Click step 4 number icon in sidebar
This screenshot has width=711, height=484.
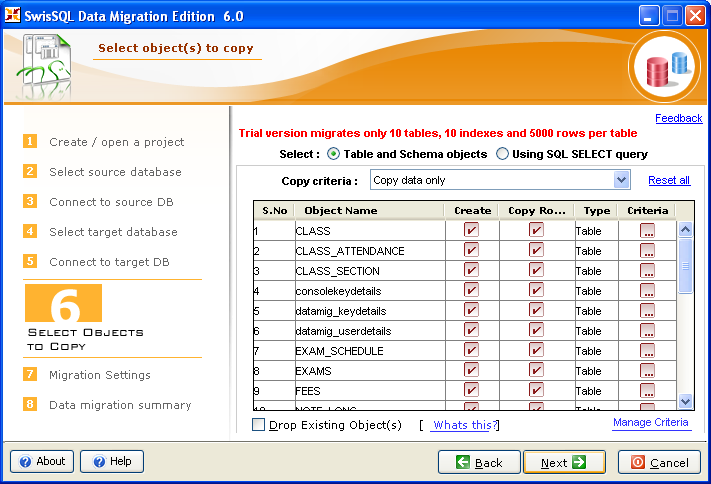(30, 231)
